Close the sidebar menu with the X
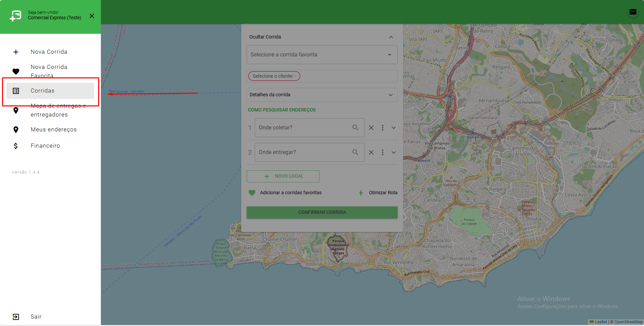 click(x=92, y=16)
